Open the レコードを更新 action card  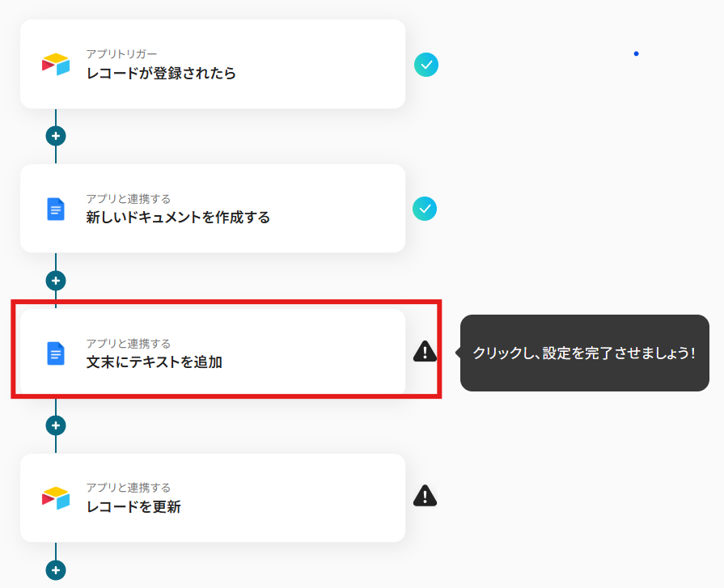(213, 498)
